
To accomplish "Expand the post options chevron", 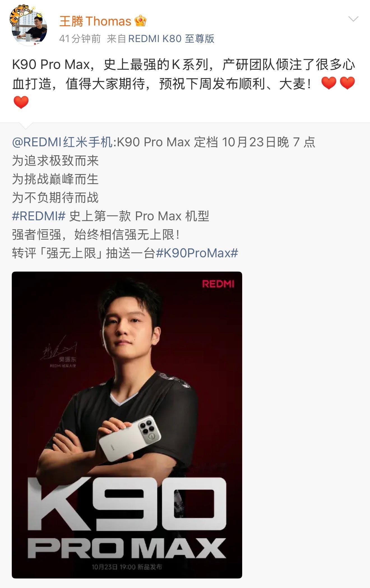I will (x=353, y=19).
